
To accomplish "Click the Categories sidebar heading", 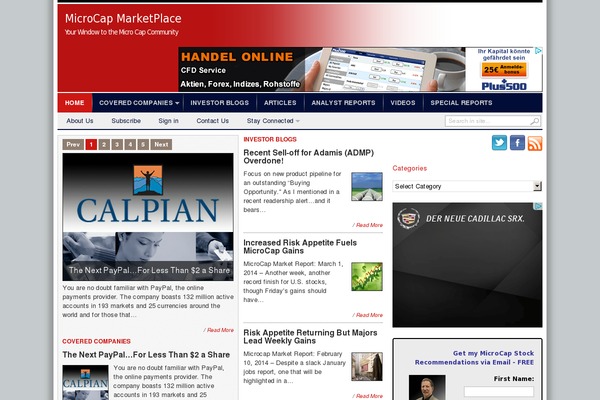I will coord(409,168).
